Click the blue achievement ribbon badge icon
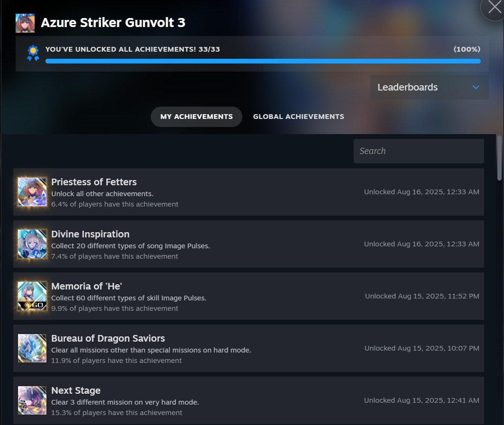 [33, 54]
